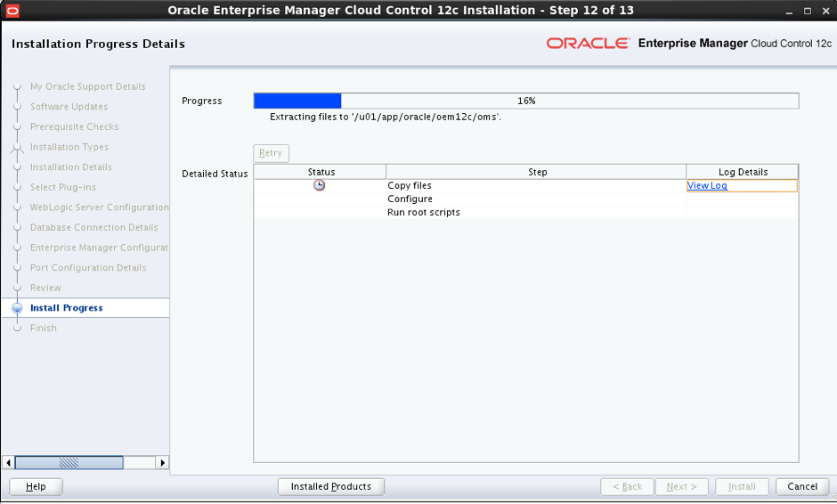
Task: Select the Review step
Action: [45, 288]
